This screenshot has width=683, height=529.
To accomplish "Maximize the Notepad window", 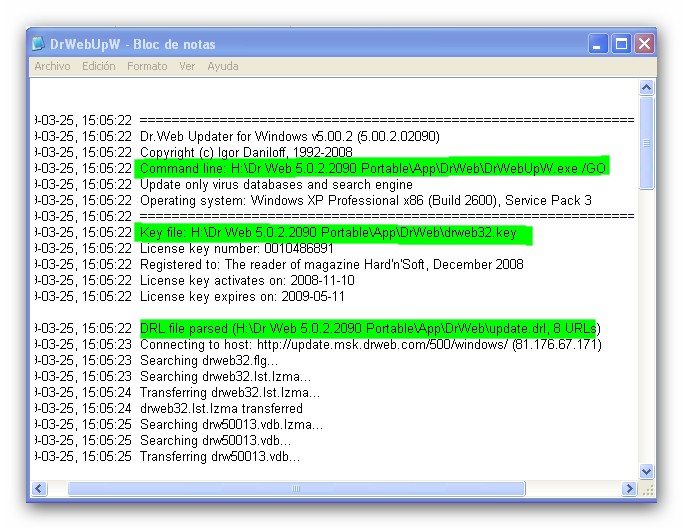I will (x=621, y=44).
